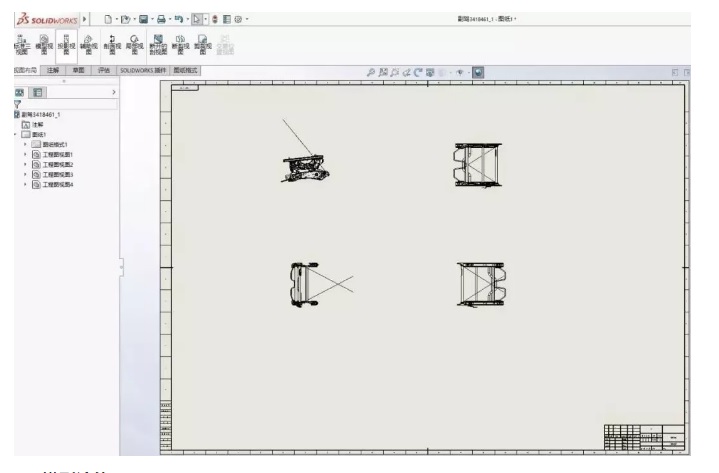Select the top-right drawing view on sheet
Viewport: 719px width, 473px height.
click(477, 164)
